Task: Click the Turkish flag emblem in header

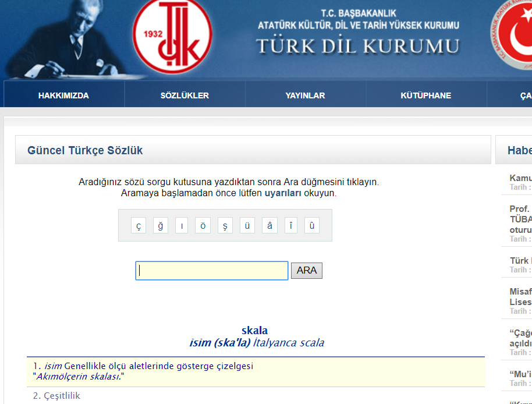Action: click(511, 34)
